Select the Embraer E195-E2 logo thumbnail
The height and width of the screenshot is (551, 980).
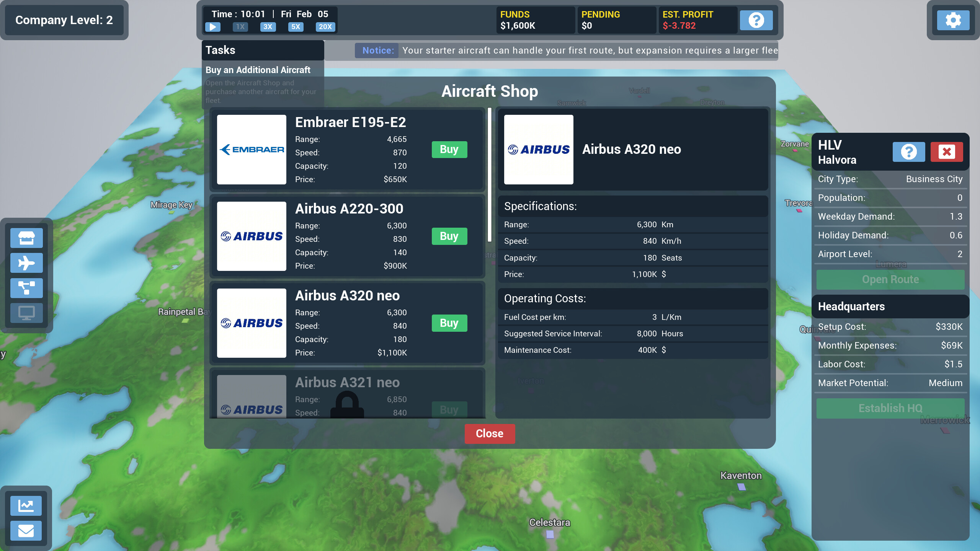coord(252,150)
